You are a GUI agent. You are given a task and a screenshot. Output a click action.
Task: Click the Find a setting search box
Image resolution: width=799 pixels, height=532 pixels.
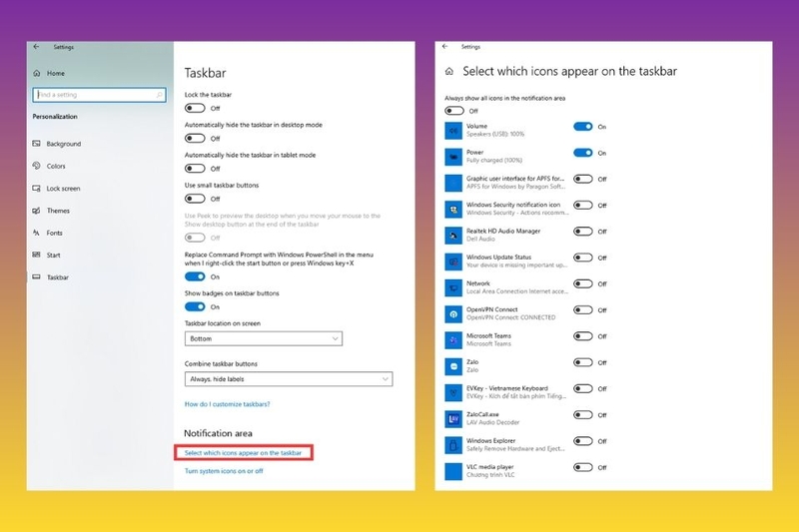tap(99, 95)
